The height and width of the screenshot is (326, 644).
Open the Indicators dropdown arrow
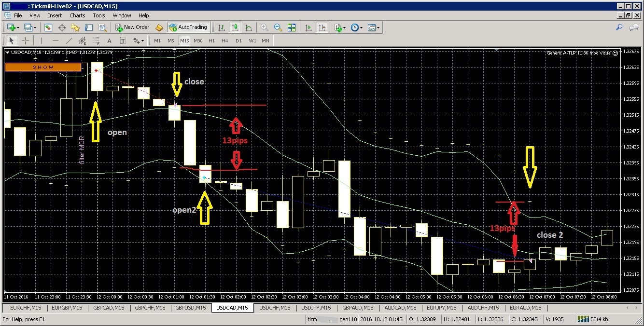coord(345,27)
